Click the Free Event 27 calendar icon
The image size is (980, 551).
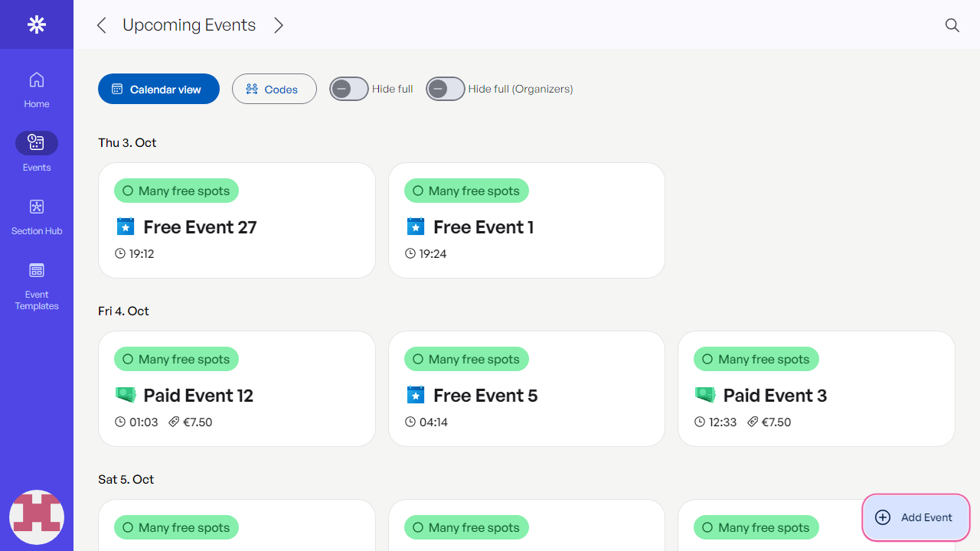126,227
